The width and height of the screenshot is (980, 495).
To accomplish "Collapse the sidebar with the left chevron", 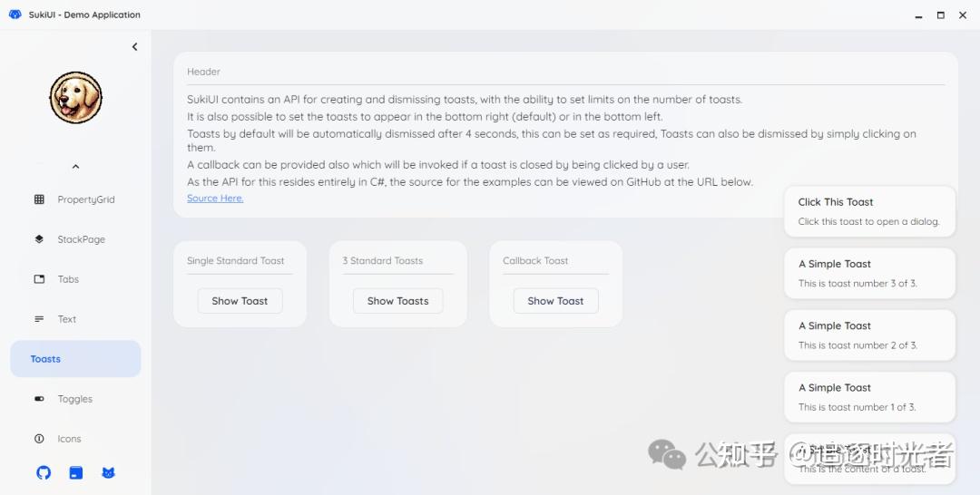I will click(134, 47).
